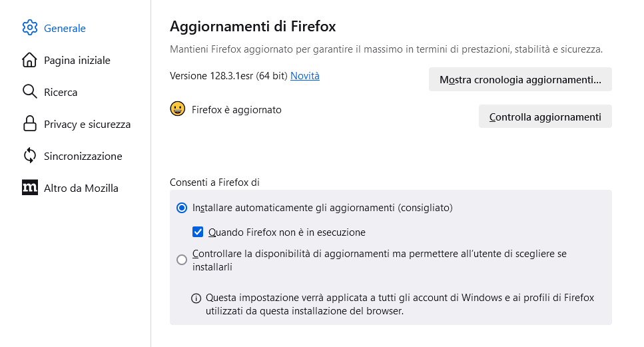The width and height of the screenshot is (644, 347).
Task: Select Controllare la disponibilità di aggiornamenti option
Action: point(182,260)
